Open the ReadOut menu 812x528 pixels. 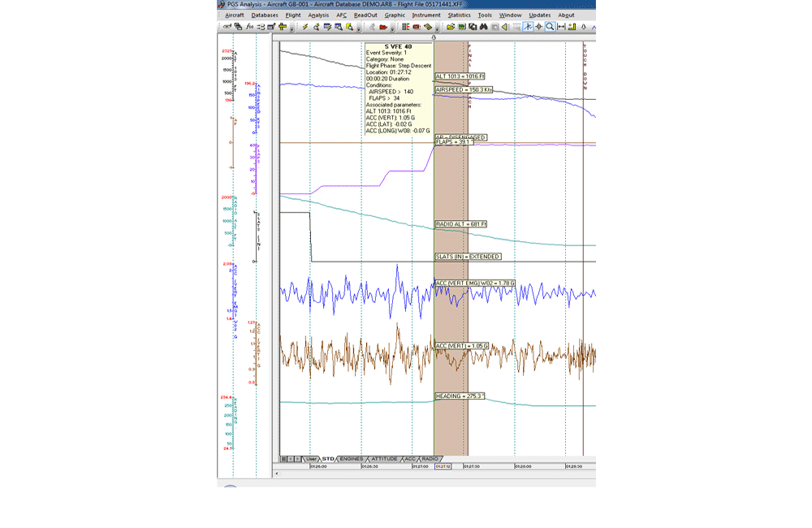(x=365, y=15)
